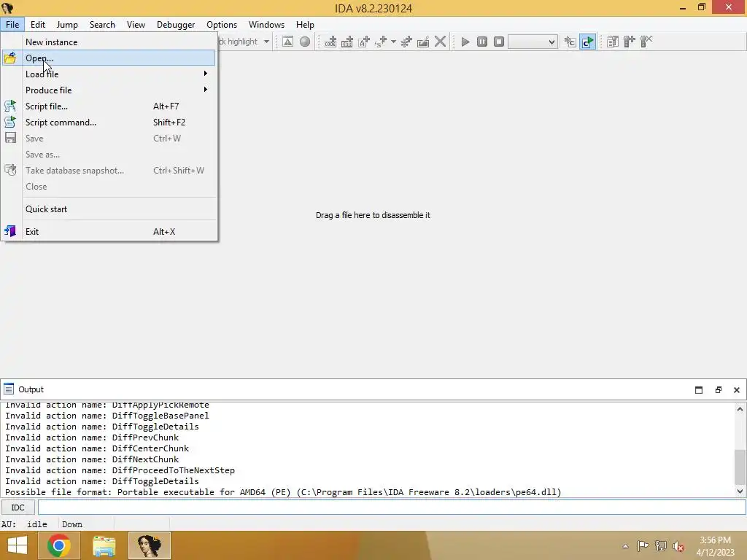
Task: Click the attach-to-process C icon
Action: [570, 42]
